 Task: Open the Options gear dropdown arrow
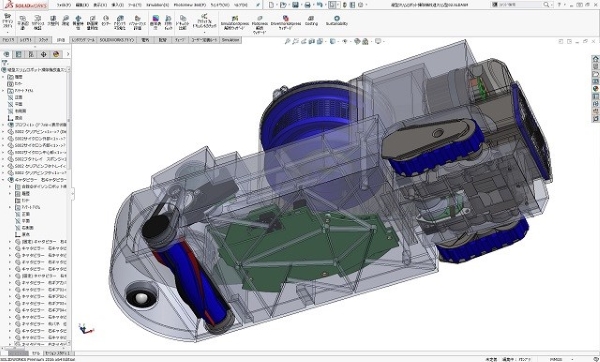tap(366, 5)
